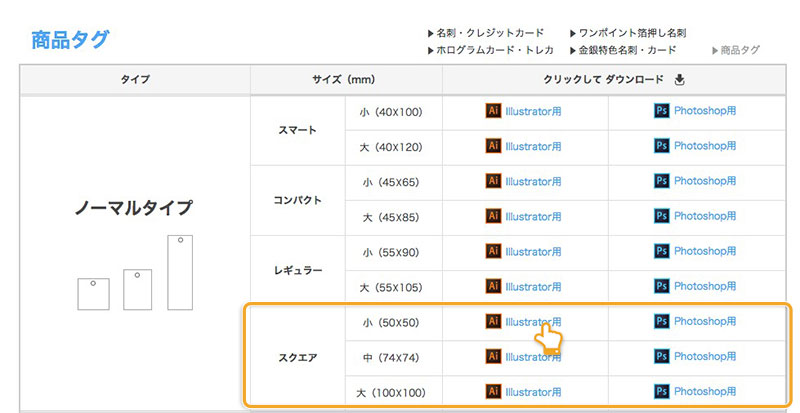Click the Ps icon in the 小(40X100) row
This screenshot has height=413, width=800.
pos(661,111)
